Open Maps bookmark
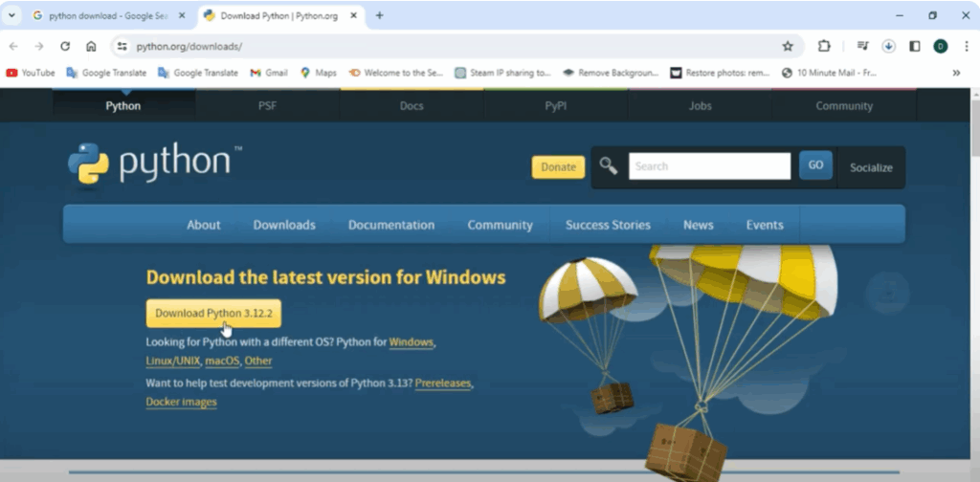 [318, 73]
